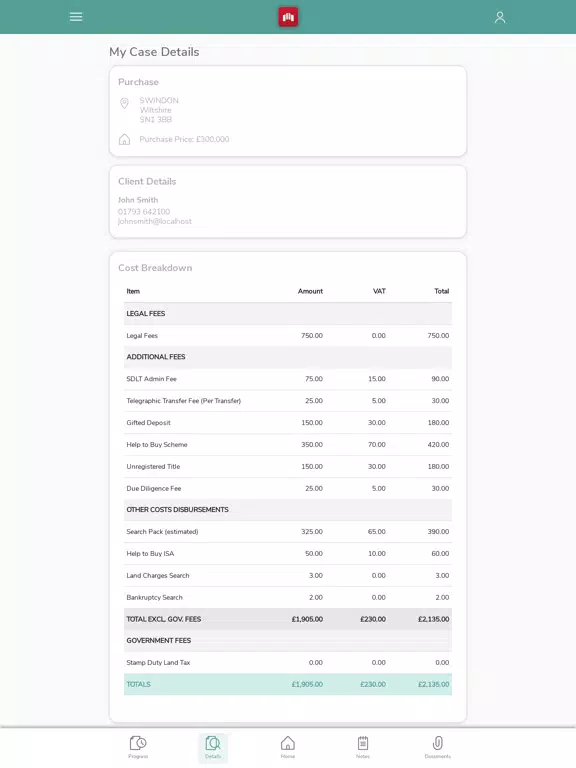Screen dimensions: 576x768
Task: Click the 350.00 amount for Help to Buy Scheme
Action: point(312,445)
